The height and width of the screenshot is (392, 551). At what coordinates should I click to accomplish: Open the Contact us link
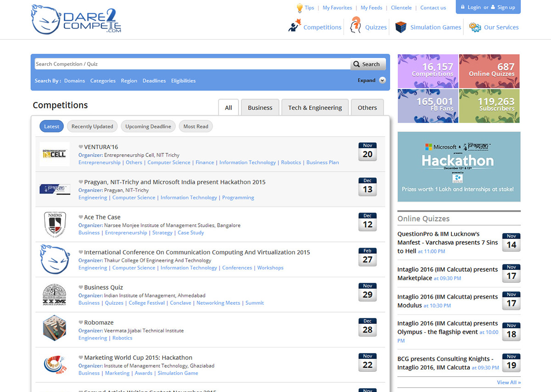pyautogui.click(x=433, y=8)
